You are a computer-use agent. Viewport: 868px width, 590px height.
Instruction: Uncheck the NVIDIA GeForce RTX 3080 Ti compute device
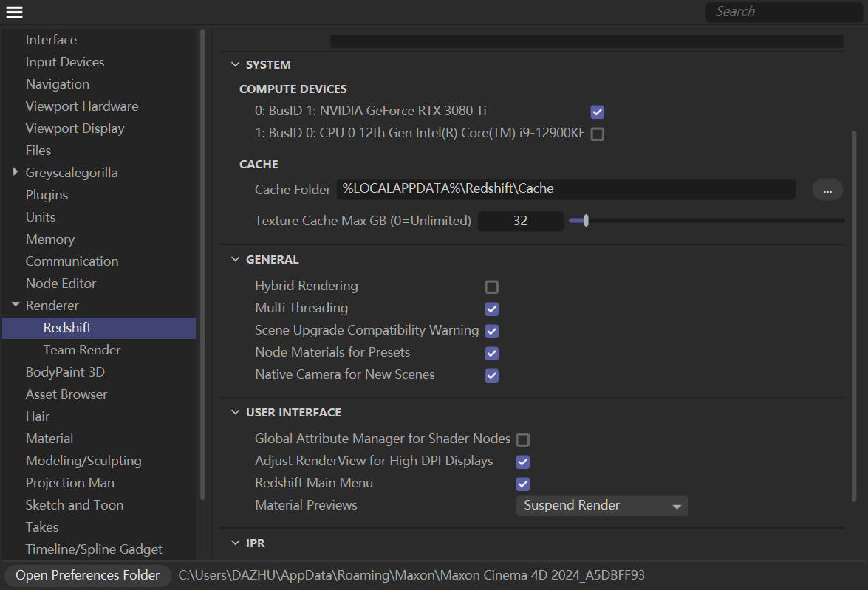coord(597,112)
